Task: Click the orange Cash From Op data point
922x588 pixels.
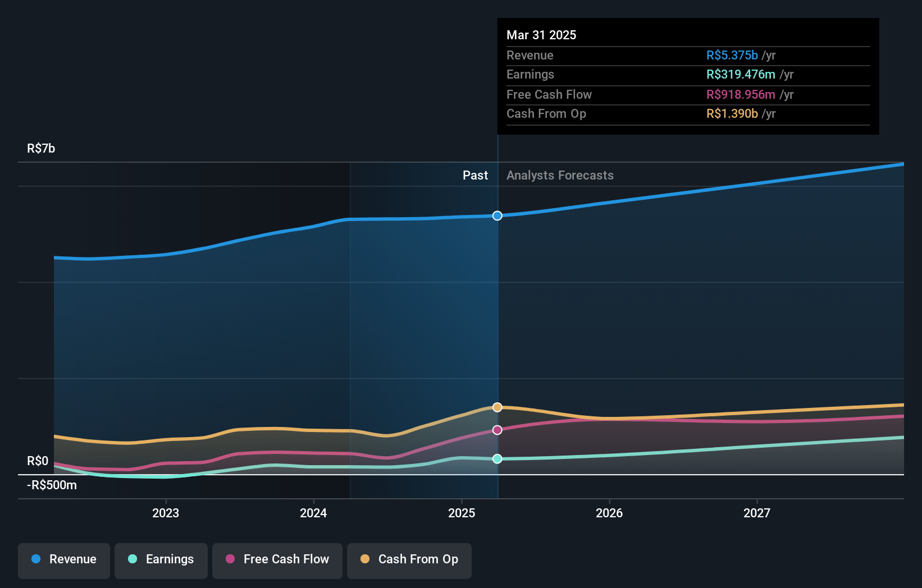Action: coord(497,407)
